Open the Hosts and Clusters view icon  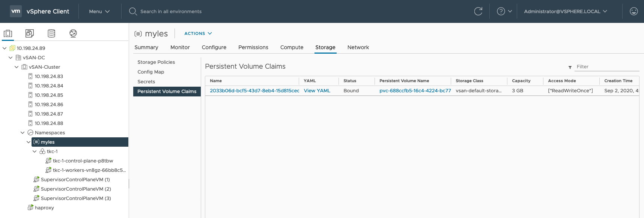coord(8,33)
